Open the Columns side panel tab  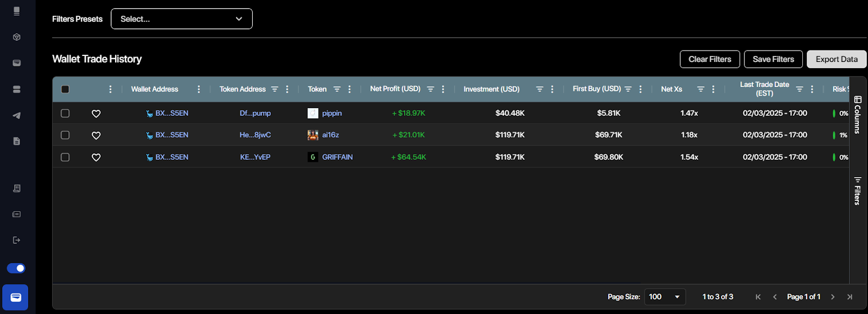click(858, 115)
